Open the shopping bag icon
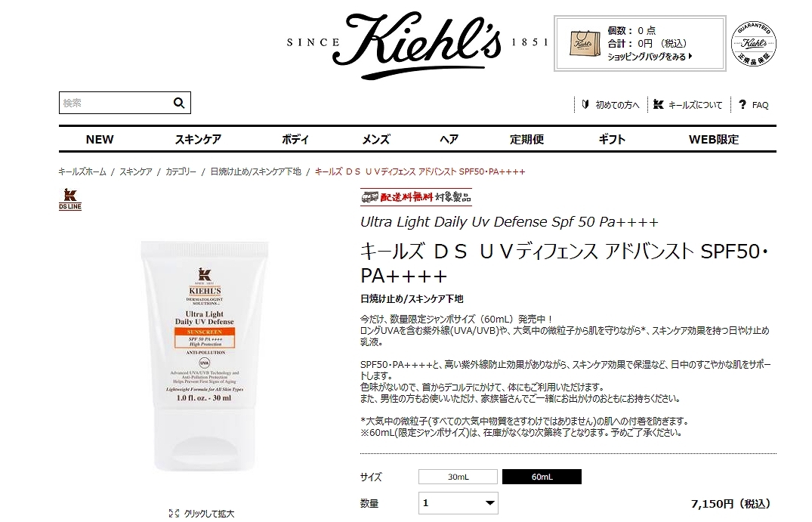The height and width of the screenshot is (522, 812). coord(585,43)
